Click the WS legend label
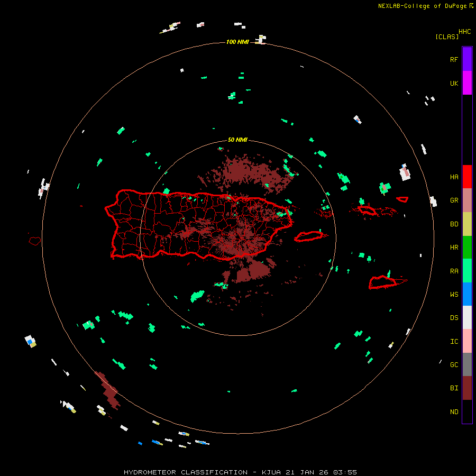476x476 pixels. click(454, 295)
